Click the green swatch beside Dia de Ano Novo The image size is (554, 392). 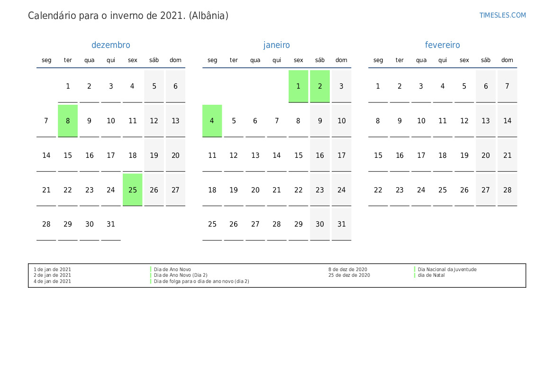151,269
